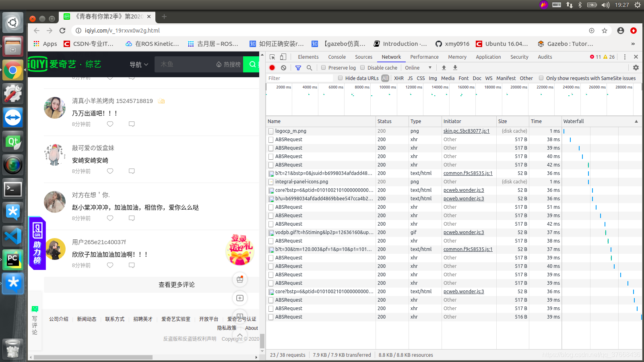Click the import HAR upload arrow icon
644x362 pixels.
click(444, 68)
